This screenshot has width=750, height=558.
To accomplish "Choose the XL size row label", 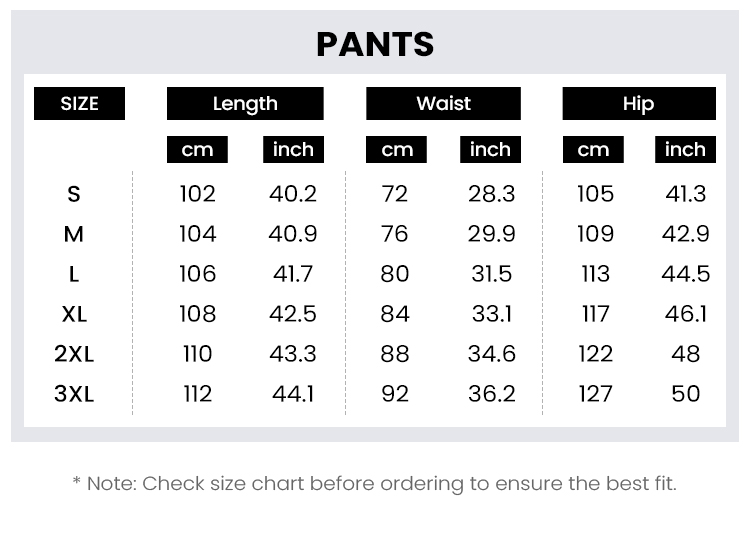I will click(74, 314).
